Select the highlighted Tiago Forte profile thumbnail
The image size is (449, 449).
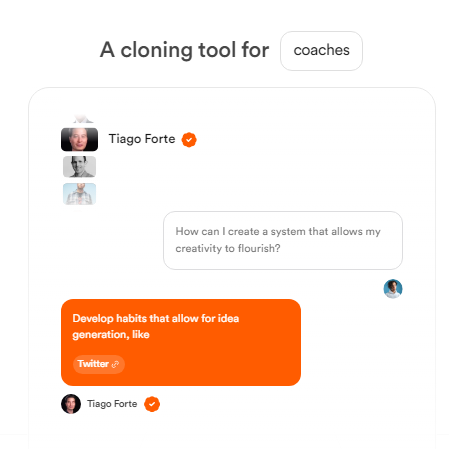click(79, 139)
